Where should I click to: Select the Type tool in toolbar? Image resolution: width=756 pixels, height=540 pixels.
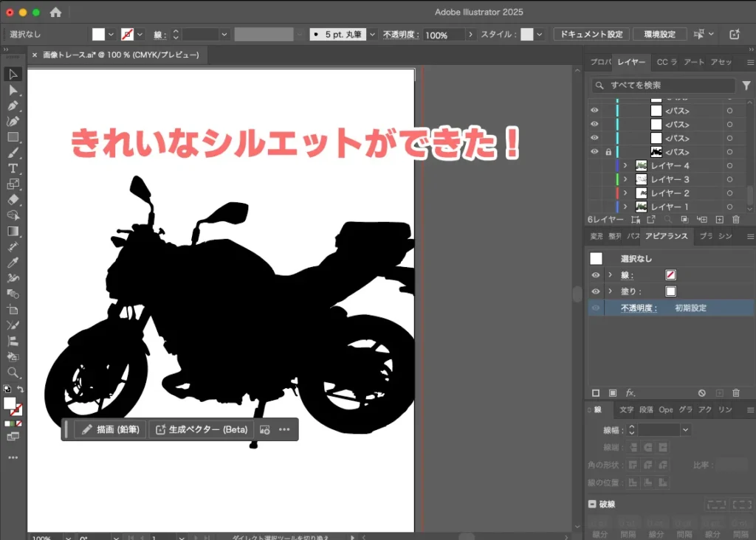13,168
